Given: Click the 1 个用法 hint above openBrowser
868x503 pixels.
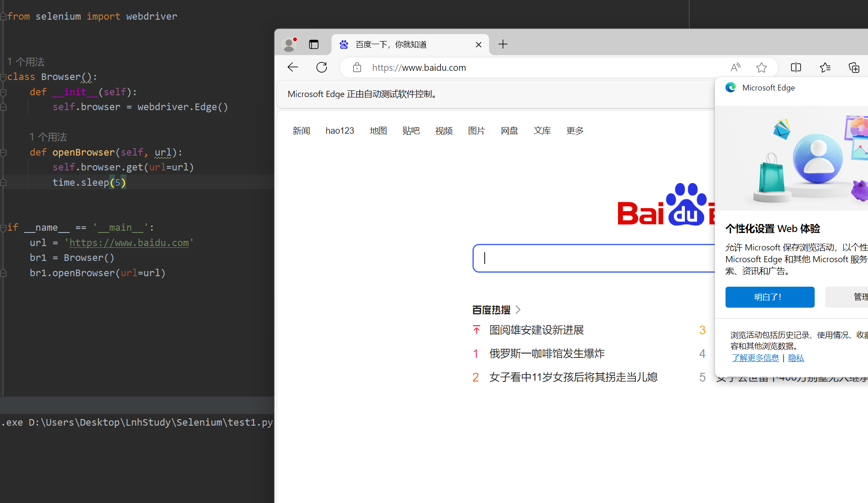Looking at the screenshot, I should click(48, 137).
